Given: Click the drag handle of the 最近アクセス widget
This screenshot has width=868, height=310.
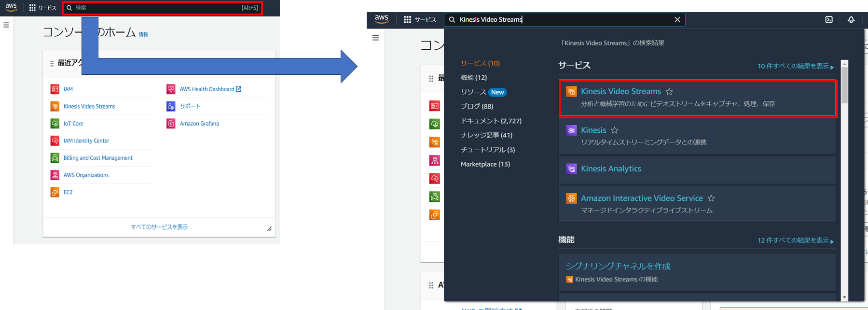Looking at the screenshot, I should coord(52,63).
